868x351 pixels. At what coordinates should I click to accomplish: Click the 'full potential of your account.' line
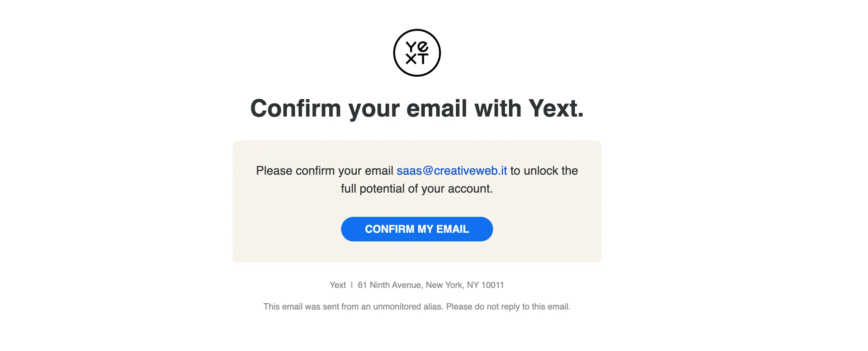(417, 189)
